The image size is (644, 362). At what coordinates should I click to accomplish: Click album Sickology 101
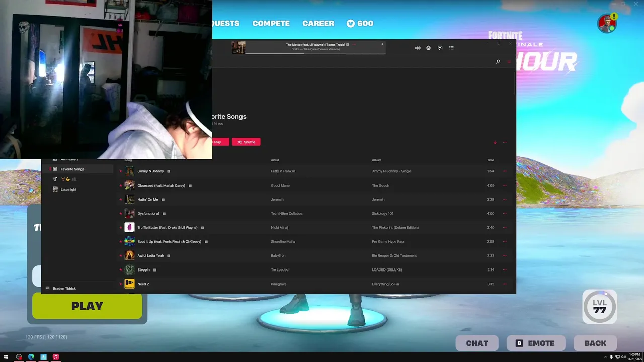pos(383,214)
